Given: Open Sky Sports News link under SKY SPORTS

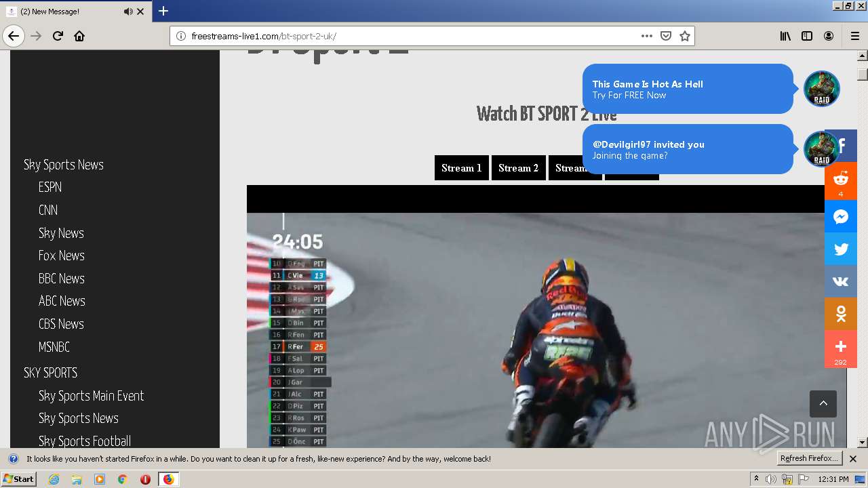Looking at the screenshot, I should [79, 418].
